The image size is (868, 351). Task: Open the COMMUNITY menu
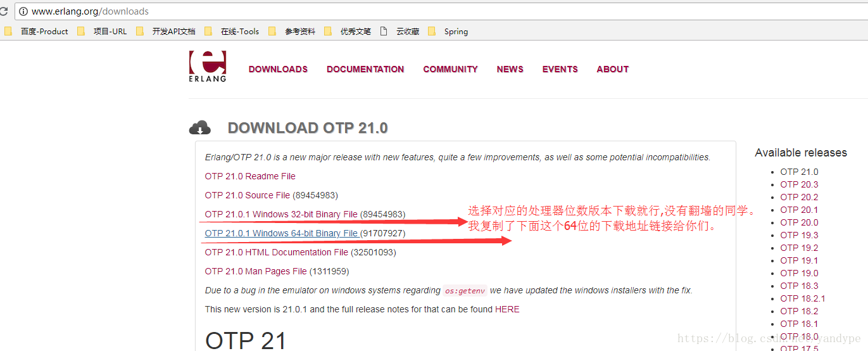click(450, 69)
